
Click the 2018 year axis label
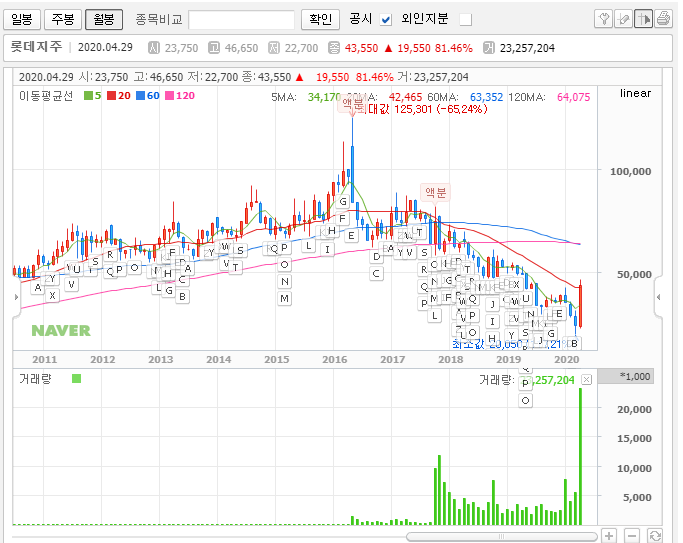coord(450,359)
